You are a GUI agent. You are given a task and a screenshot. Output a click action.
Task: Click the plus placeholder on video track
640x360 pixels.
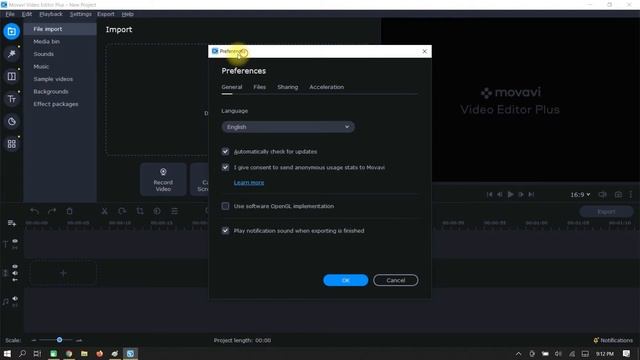click(63, 273)
